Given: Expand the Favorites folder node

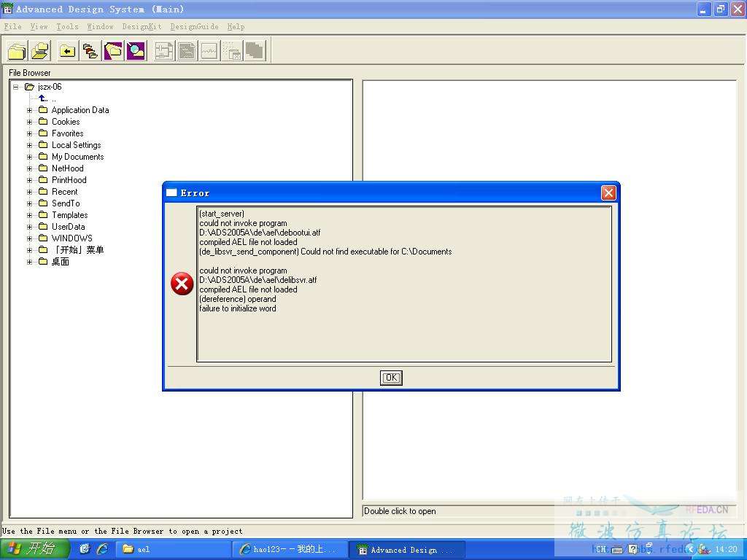Looking at the screenshot, I should [29, 133].
